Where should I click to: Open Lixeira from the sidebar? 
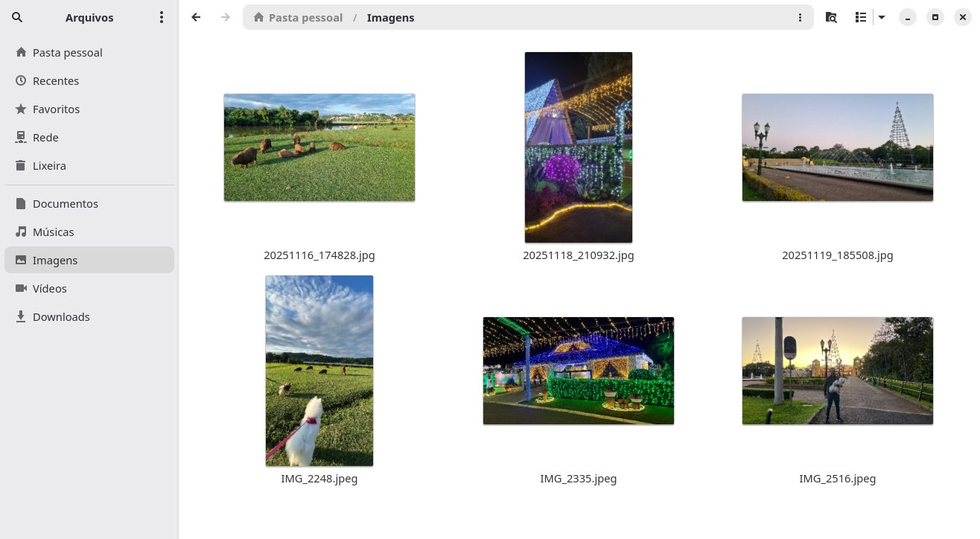pyautogui.click(x=49, y=166)
